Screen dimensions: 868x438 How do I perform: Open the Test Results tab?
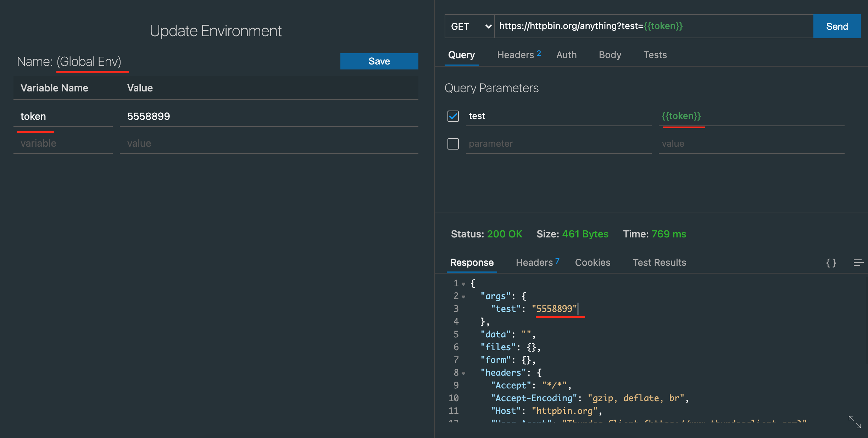659,263
